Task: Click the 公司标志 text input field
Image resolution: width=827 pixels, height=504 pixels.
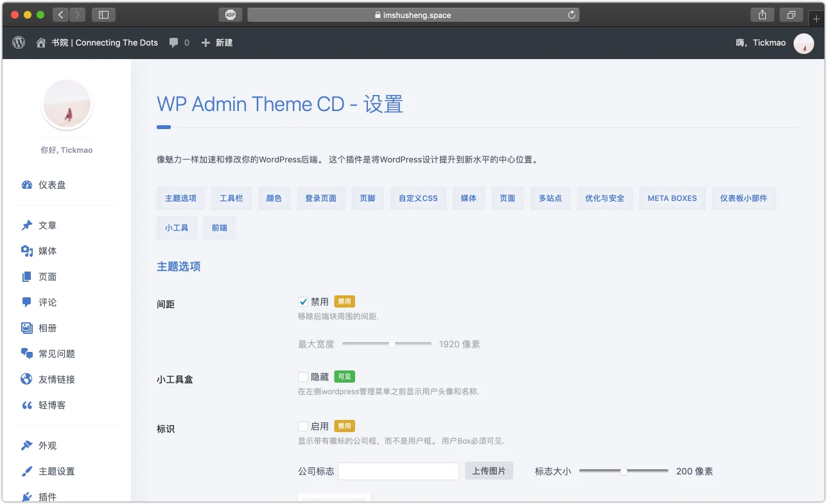Action: [x=398, y=471]
